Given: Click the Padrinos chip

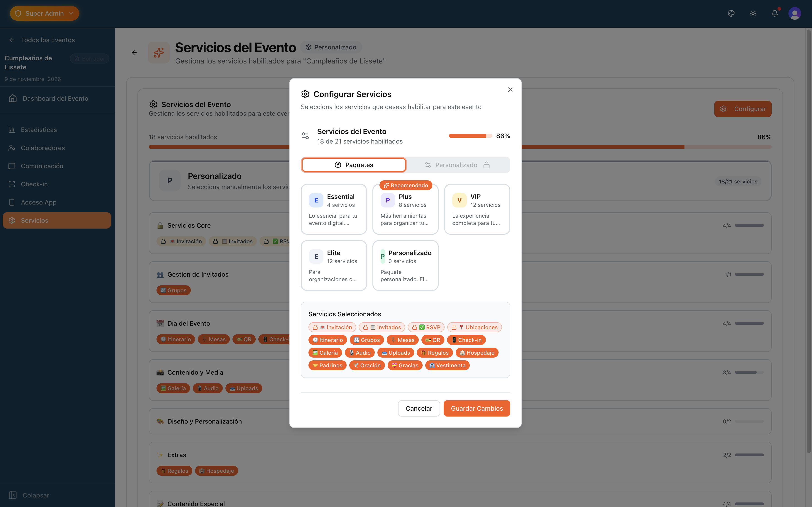Looking at the screenshot, I should pyautogui.click(x=327, y=366).
